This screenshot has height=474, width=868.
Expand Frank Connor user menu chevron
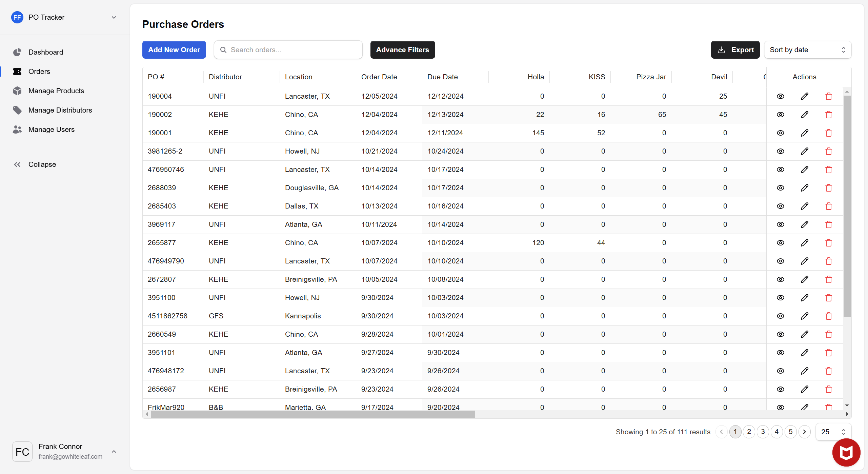click(x=114, y=452)
